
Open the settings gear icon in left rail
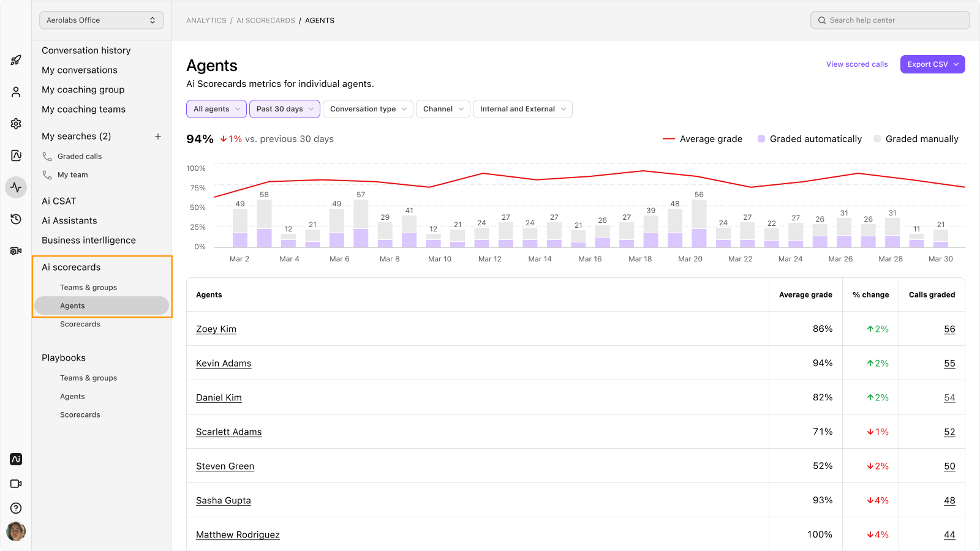(x=16, y=124)
